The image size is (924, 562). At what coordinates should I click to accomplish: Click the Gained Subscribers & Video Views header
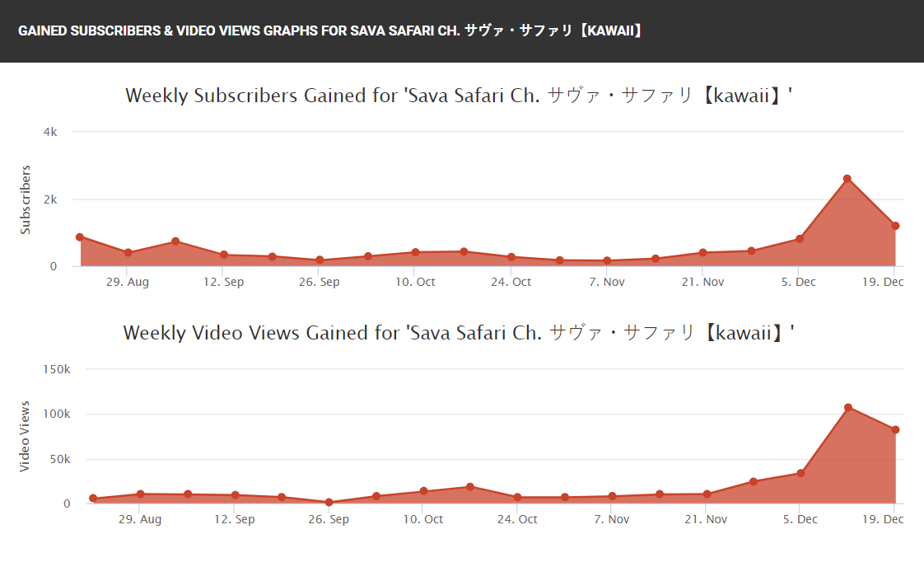330,30
